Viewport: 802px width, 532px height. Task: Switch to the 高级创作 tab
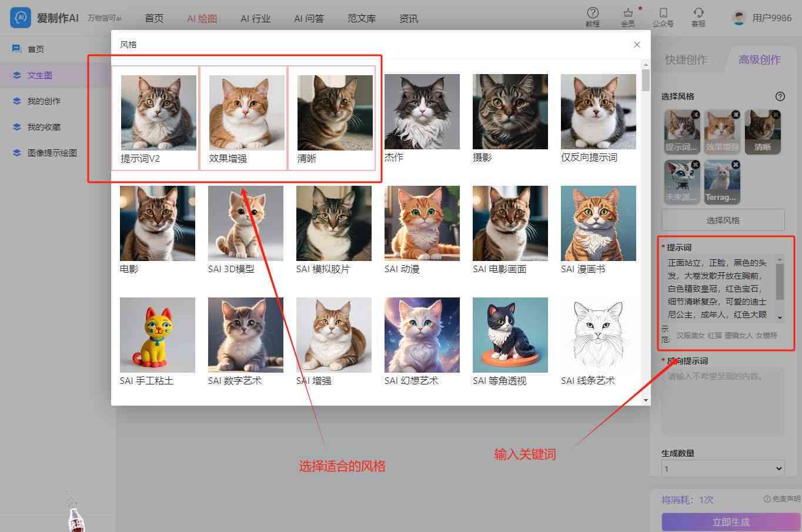click(x=760, y=59)
